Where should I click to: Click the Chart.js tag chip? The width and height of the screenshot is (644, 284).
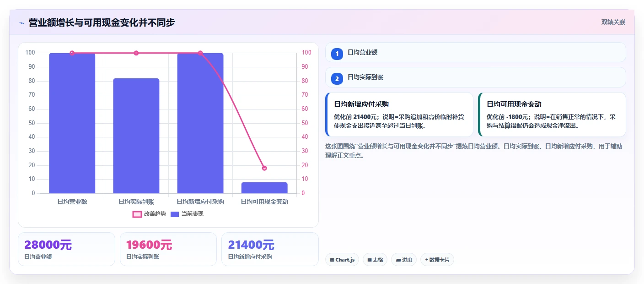pyautogui.click(x=342, y=260)
